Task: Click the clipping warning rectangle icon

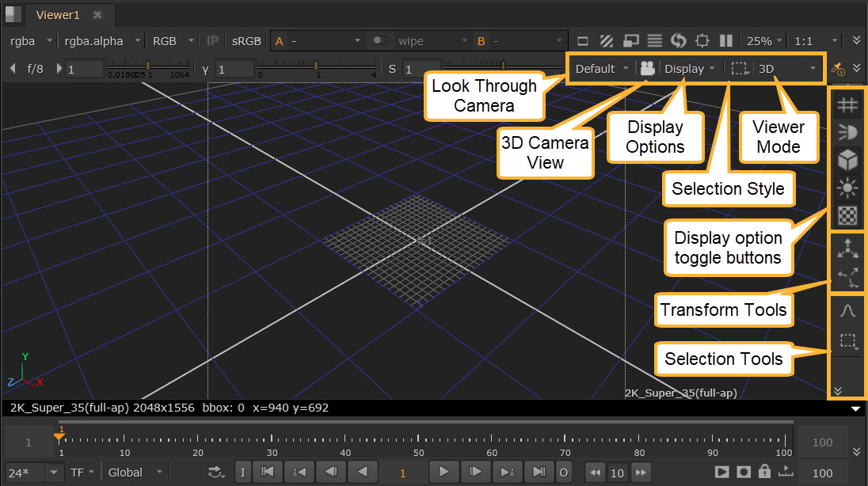Action: pyautogui.click(x=582, y=41)
